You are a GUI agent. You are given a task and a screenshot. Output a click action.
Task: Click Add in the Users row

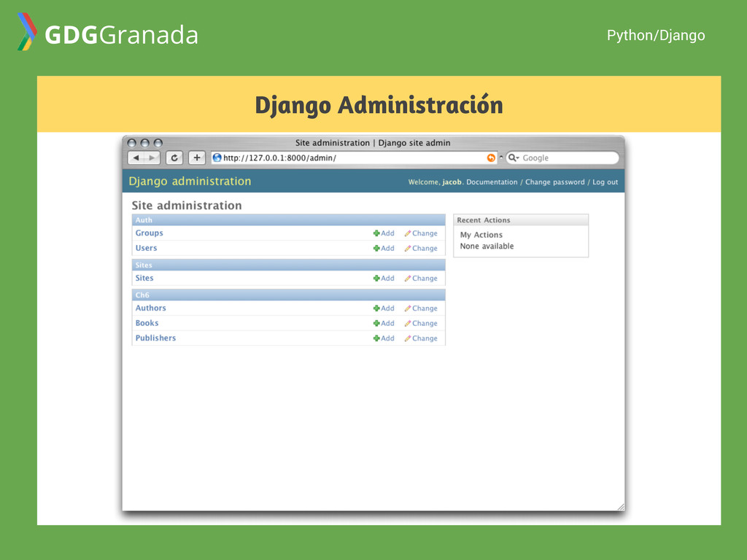(384, 248)
